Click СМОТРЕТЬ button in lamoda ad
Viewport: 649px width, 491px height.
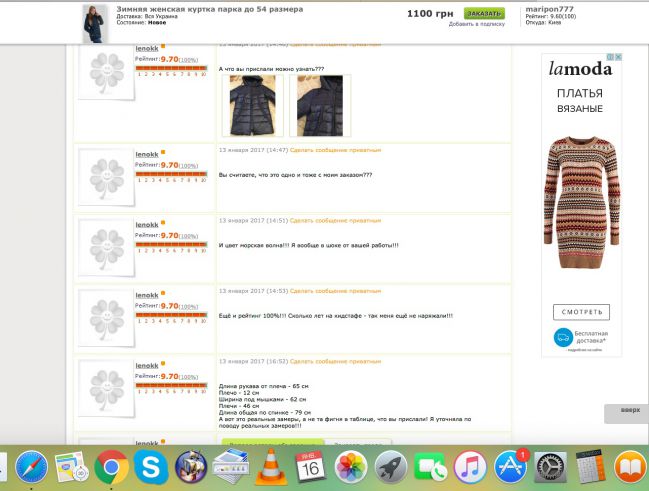coord(581,312)
